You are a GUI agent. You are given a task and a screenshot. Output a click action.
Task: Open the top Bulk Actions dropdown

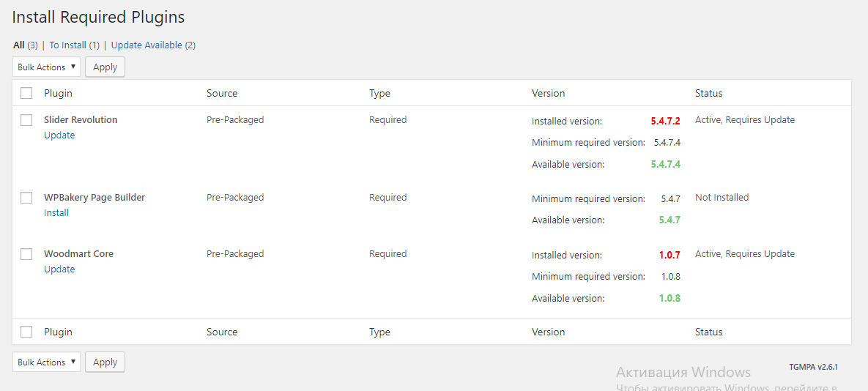coord(46,67)
